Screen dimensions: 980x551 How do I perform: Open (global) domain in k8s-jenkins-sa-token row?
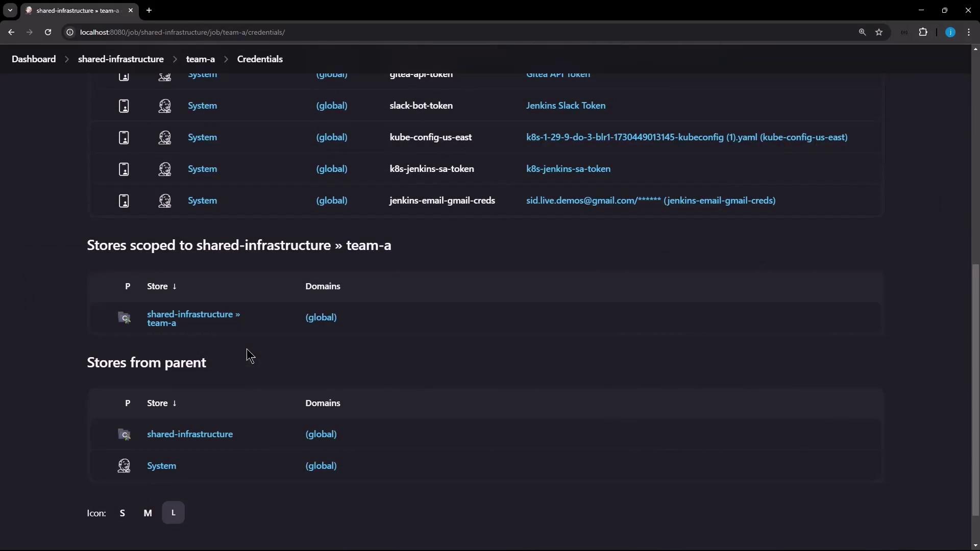[332, 169]
